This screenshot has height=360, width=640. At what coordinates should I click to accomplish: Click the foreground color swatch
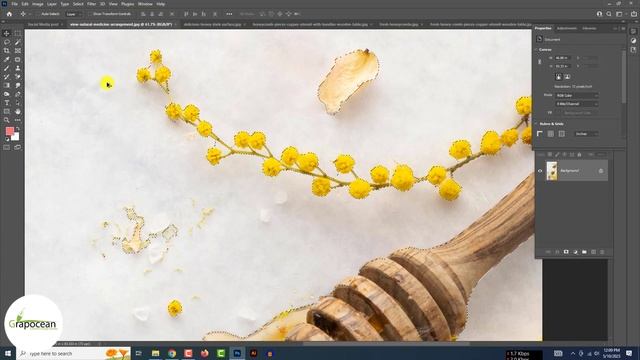click(10, 131)
